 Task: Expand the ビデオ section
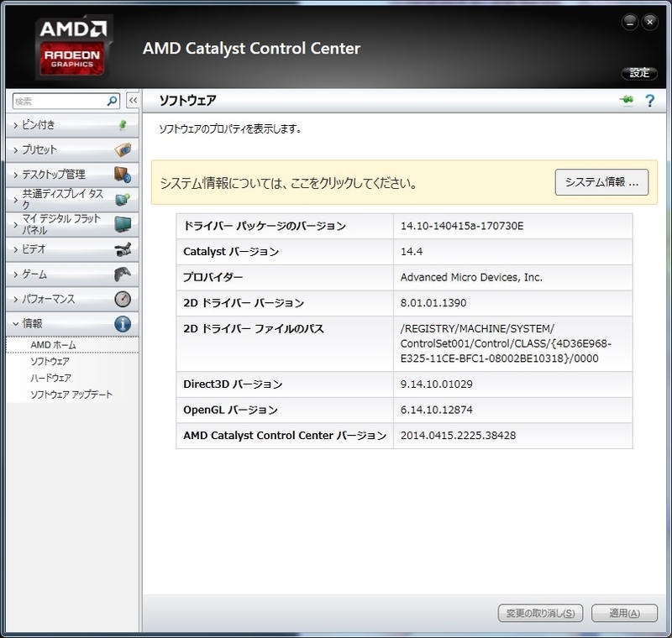(72, 249)
